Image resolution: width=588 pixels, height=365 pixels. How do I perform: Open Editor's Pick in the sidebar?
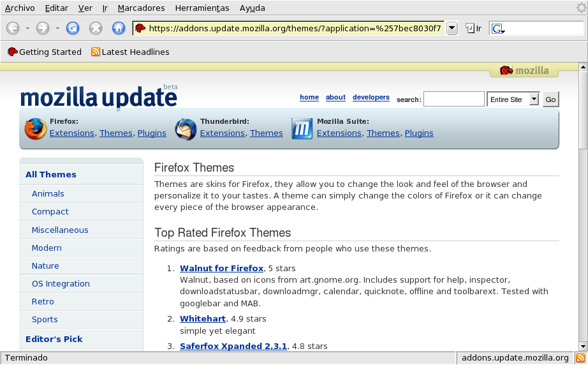(x=54, y=339)
